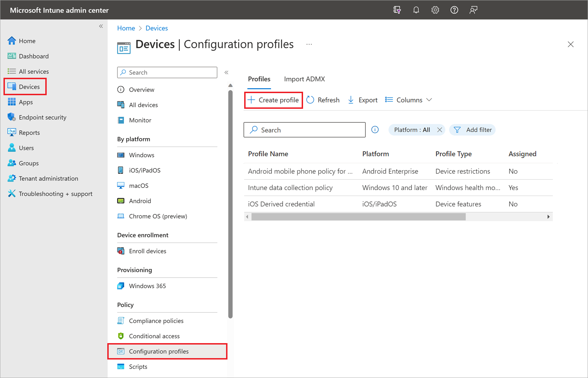
Task: Sort by Profile Name column
Action: [268, 154]
